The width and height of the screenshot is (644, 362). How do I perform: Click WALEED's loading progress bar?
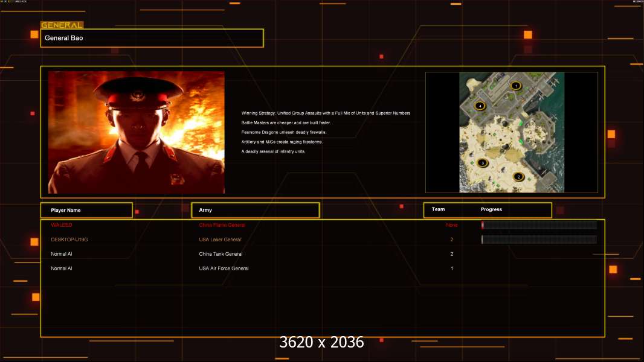tap(539, 224)
